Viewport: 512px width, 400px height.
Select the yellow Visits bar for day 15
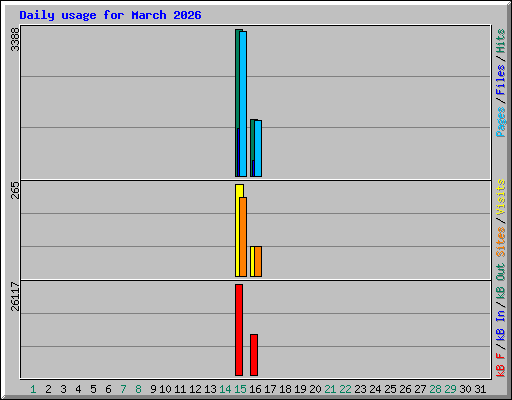(x=237, y=230)
